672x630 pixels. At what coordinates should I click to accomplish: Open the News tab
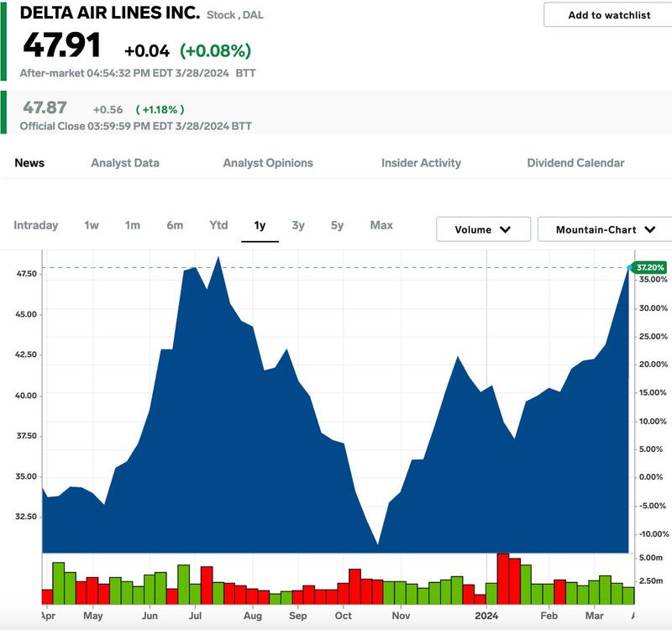(x=29, y=163)
